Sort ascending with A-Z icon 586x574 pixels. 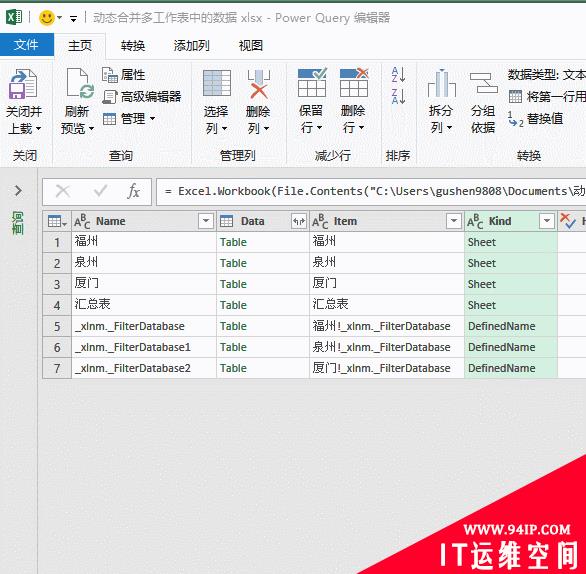click(x=398, y=74)
